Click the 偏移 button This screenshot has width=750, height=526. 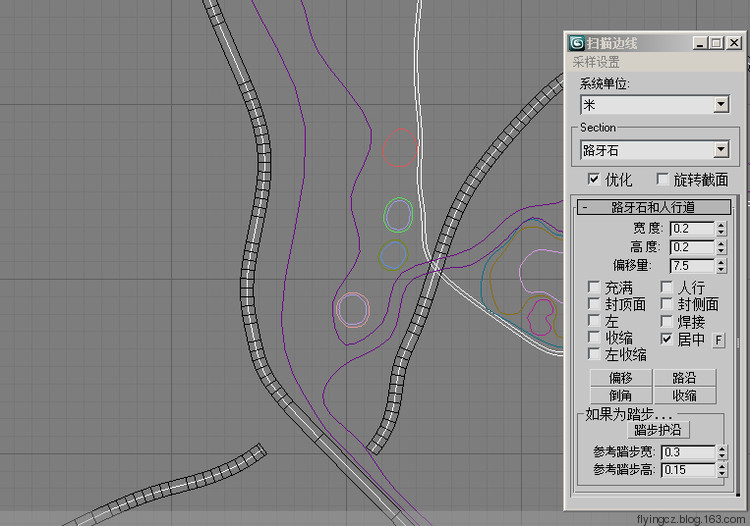(621, 378)
